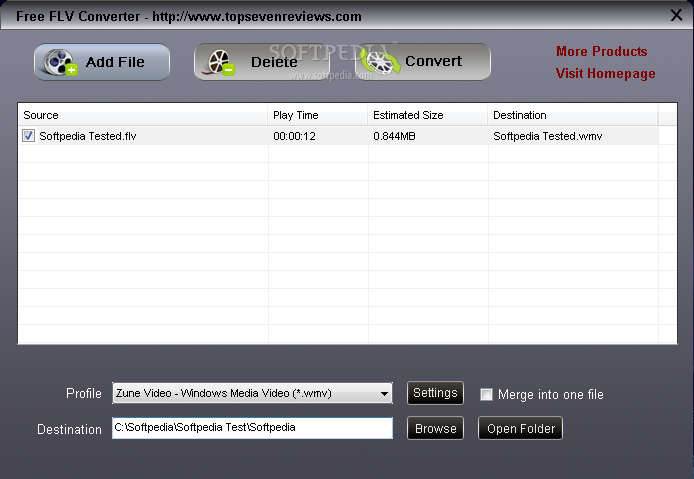Click the Destination path input field
Screen dimensions: 694x479
pyautogui.click(x=252, y=428)
